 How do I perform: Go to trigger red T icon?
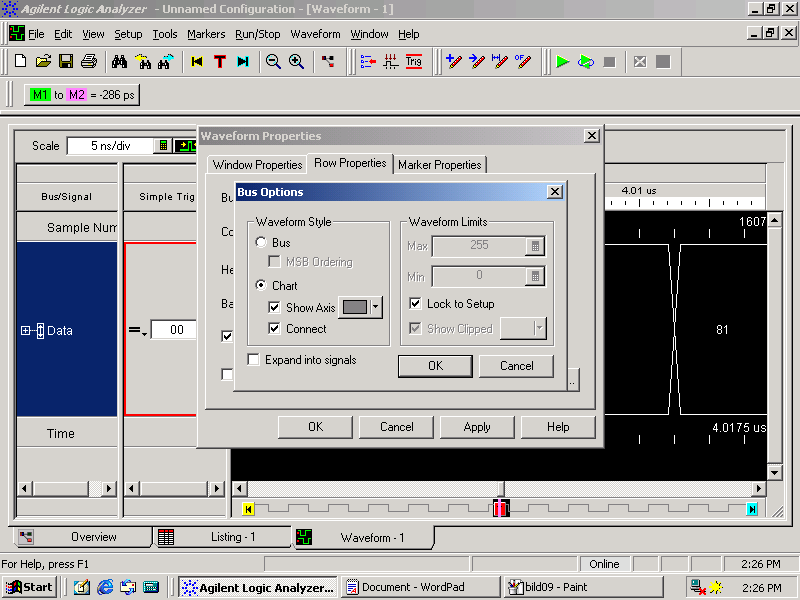point(220,62)
